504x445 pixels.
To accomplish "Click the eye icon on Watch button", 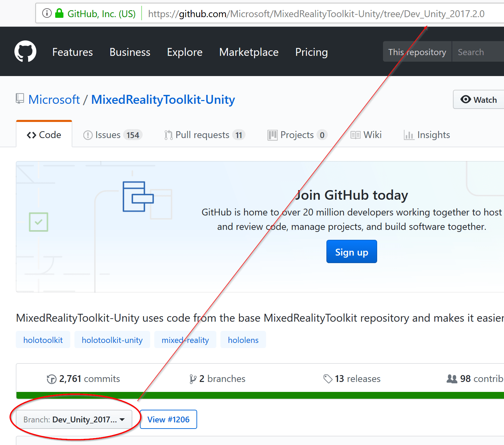I will pos(466,99).
